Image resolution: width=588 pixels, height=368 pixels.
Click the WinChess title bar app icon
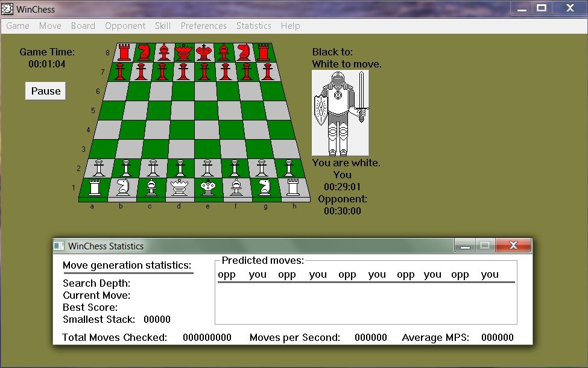[7, 9]
